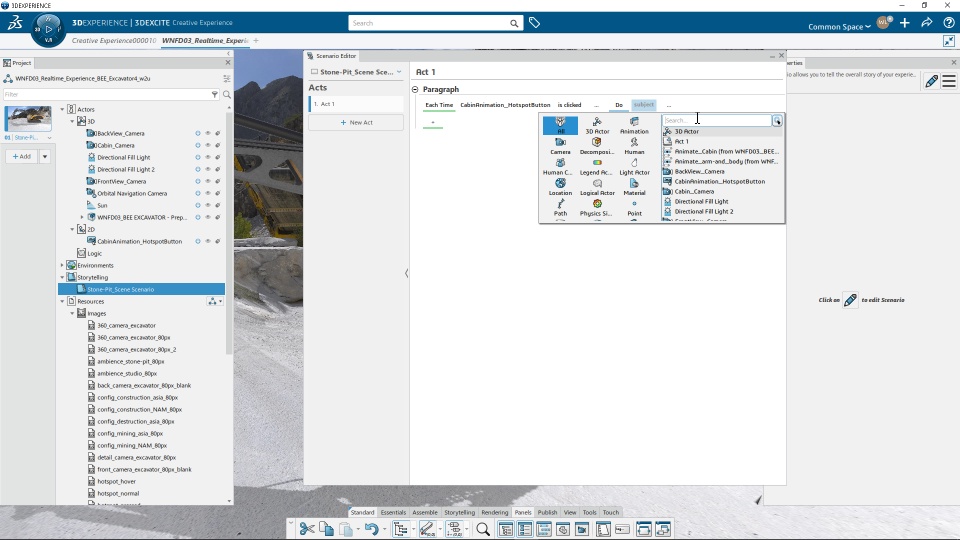
Task: Pick the Physics Simulation category icon
Action: (597, 204)
